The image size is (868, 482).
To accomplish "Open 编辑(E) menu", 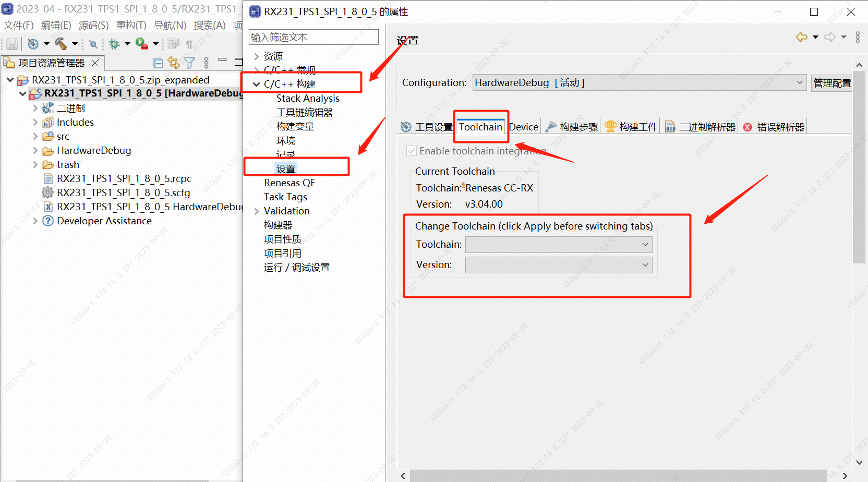I will [x=56, y=26].
